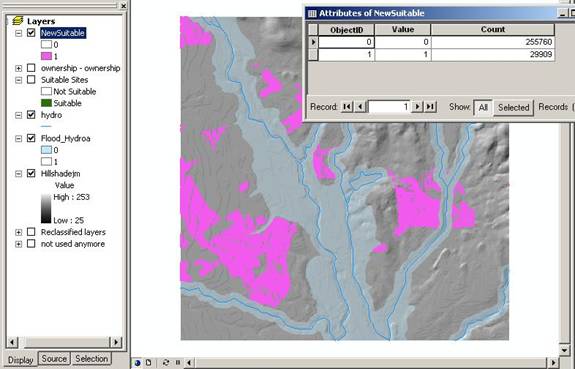This screenshot has height=369, width=575.
Task: Switch to the Source tab
Action: pyautogui.click(x=54, y=359)
